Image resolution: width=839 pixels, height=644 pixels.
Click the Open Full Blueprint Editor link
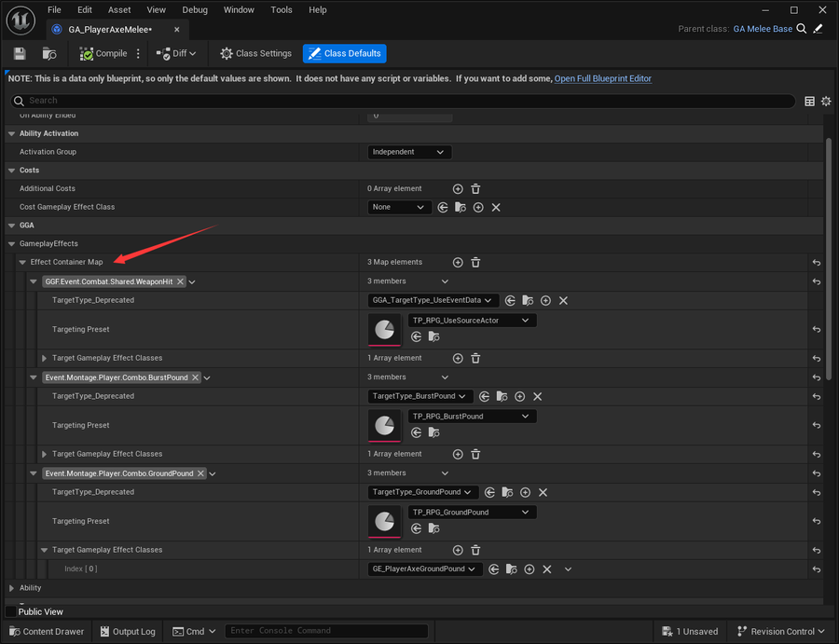coord(603,78)
